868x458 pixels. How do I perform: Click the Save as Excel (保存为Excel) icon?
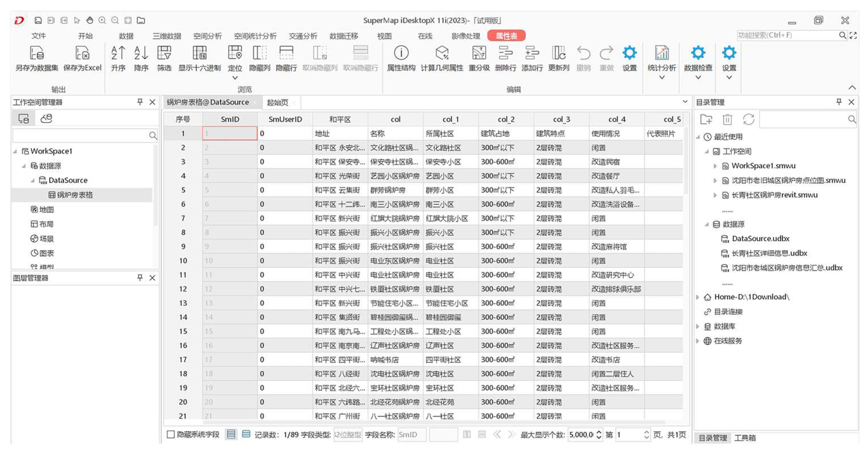82,53
